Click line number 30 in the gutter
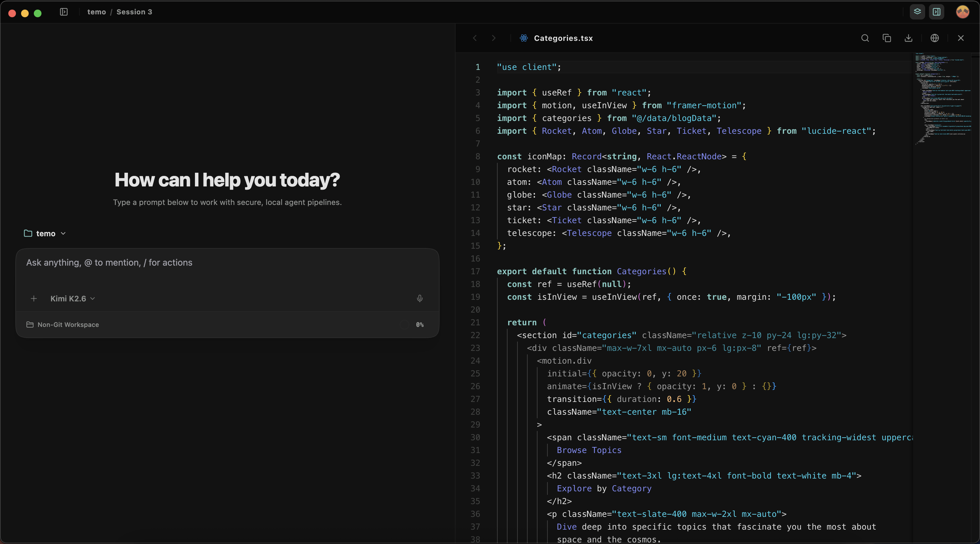Viewport: 980px width, 544px height. pyautogui.click(x=475, y=437)
